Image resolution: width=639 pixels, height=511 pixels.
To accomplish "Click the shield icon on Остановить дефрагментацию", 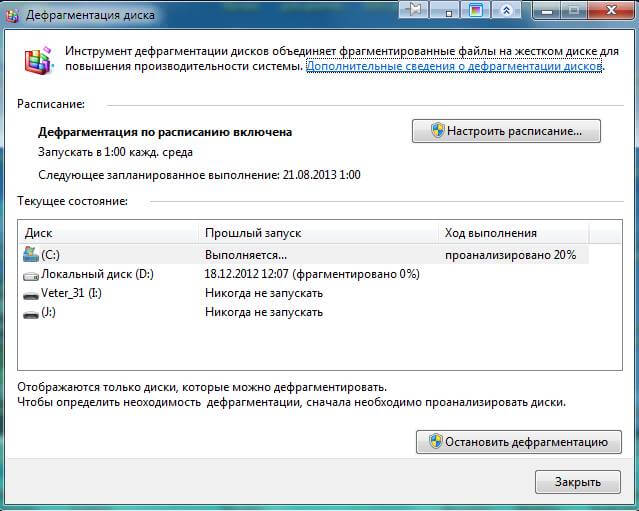I will (x=436, y=442).
